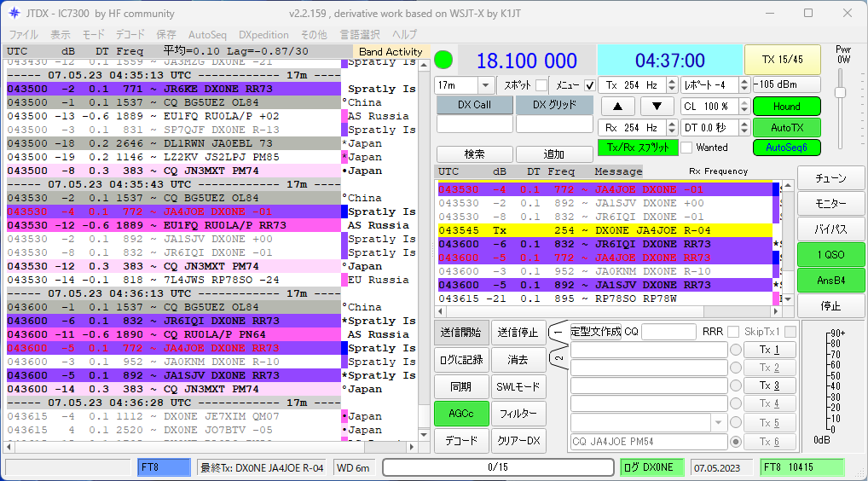Click the AnsB4 button
This screenshot has width=868, height=481.
830,281
